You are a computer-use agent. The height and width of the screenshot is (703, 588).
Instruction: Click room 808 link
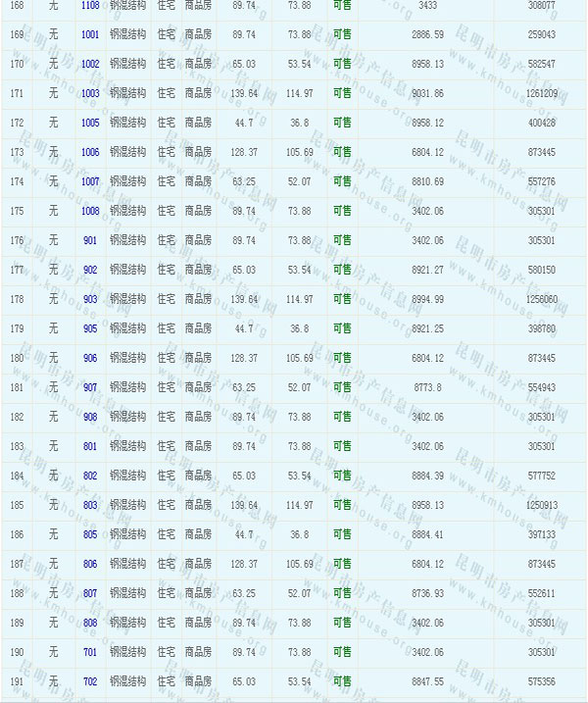coord(90,624)
